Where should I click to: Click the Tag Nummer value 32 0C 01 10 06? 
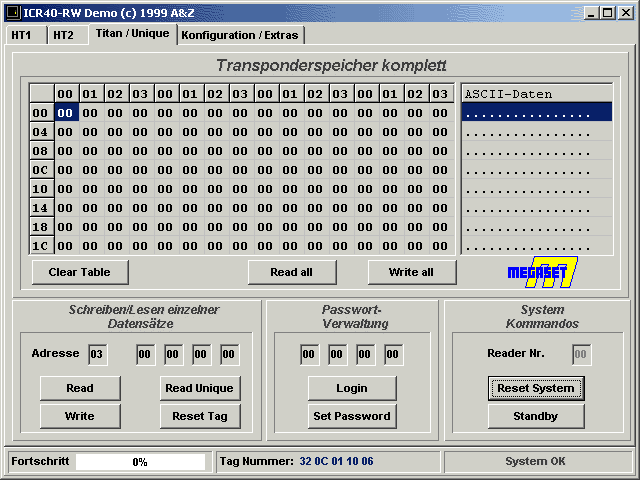pyautogui.click(x=336, y=462)
